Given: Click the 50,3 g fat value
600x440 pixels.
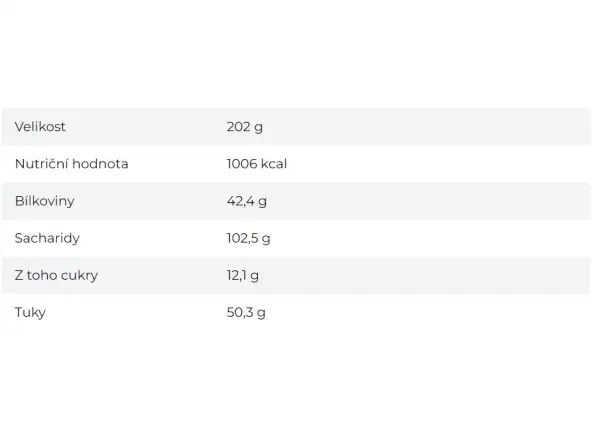Looking at the screenshot, I should pyautogui.click(x=246, y=313).
